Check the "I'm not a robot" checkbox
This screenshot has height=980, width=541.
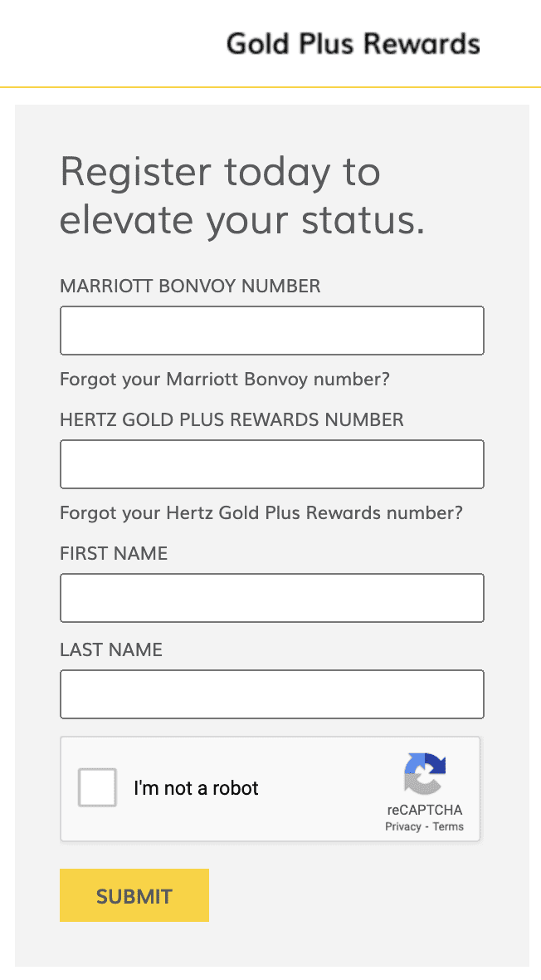[x=96, y=787]
